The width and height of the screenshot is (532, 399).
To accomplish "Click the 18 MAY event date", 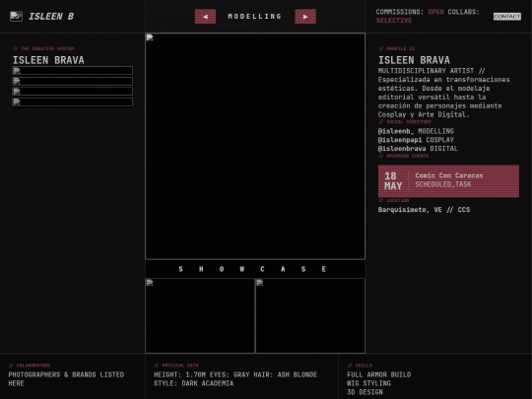I will tap(393, 181).
